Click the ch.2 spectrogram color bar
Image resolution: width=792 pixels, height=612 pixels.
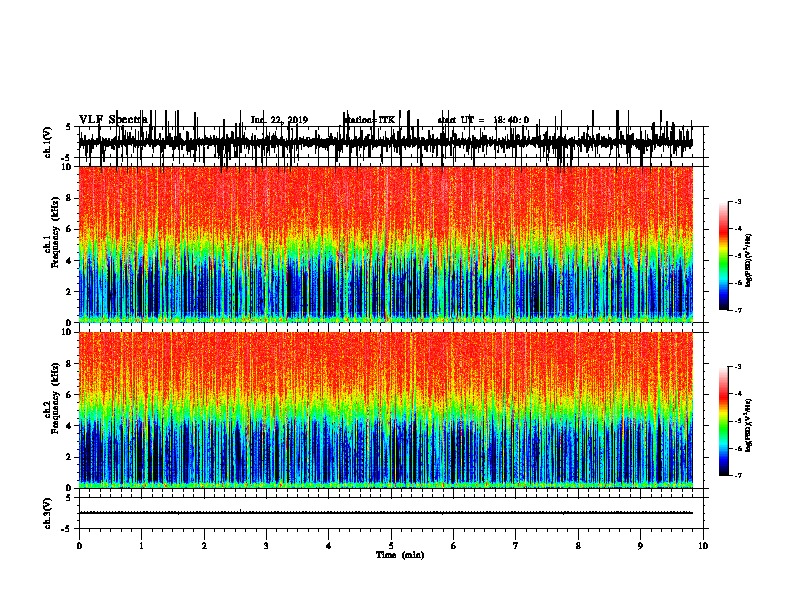point(724,421)
